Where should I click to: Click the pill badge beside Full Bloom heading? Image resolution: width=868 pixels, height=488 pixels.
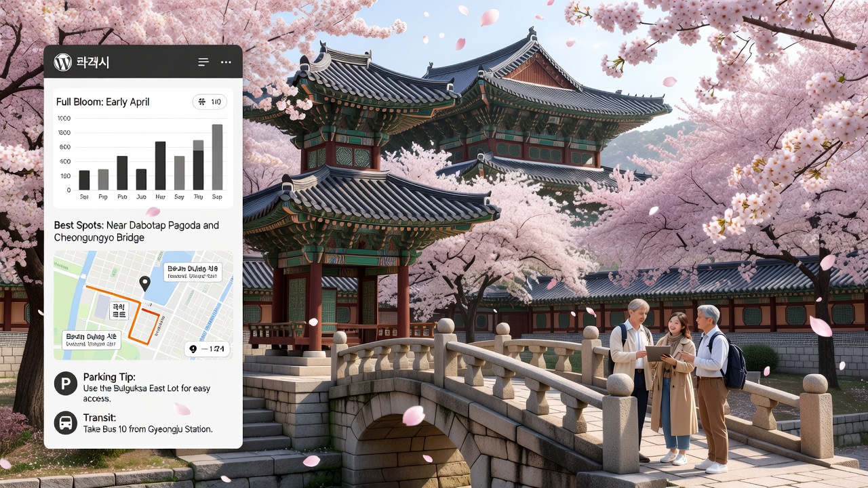click(210, 102)
